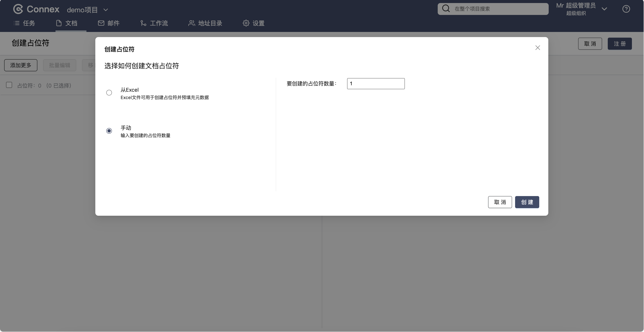Expand the demo项目 project dropdown

pyautogui.click(x=106, y=10)
